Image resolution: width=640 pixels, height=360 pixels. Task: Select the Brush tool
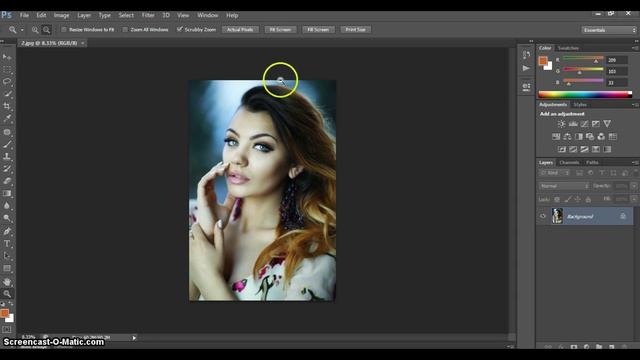(x=7, y=144)
